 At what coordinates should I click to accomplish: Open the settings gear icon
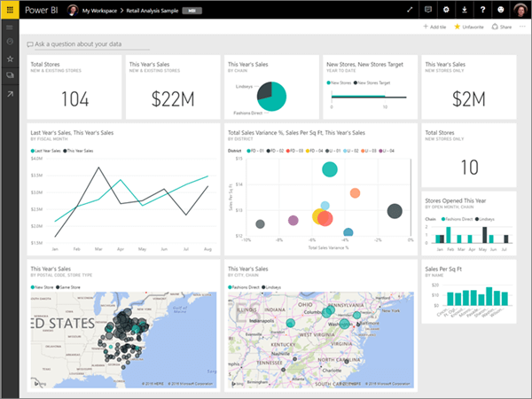[x=446, y=10]
